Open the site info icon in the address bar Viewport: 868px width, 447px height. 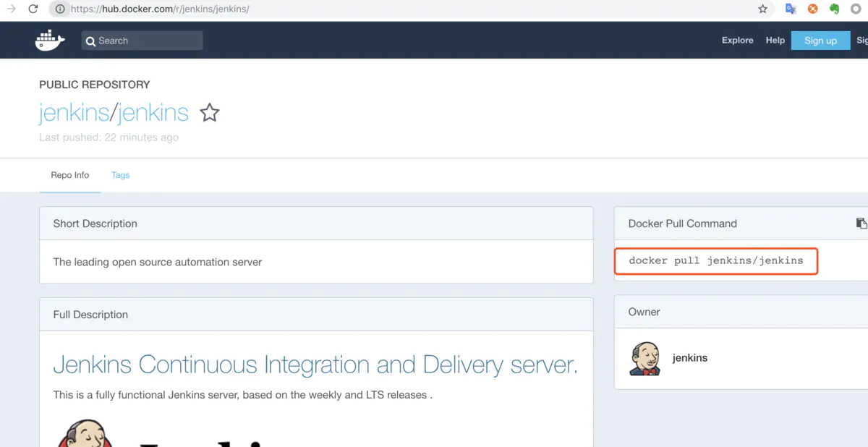tap(59, 9)
